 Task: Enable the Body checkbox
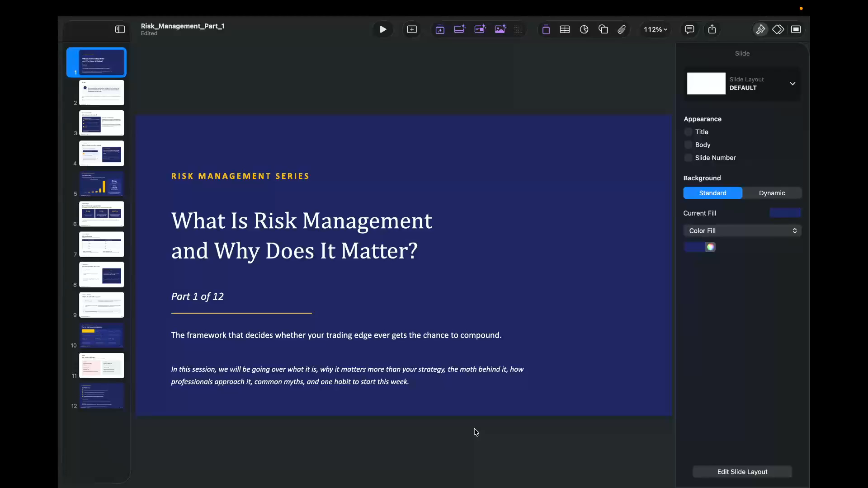688,145
